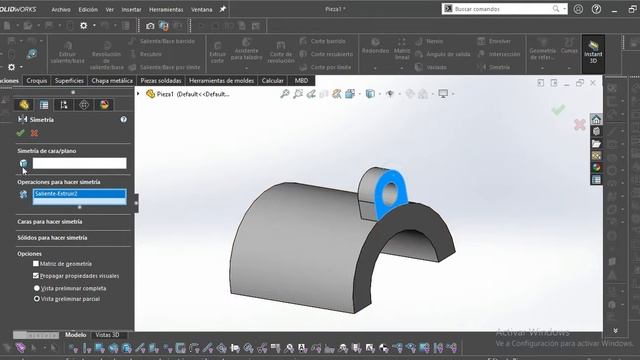Click the Zoom to fit magnifier icon
The width and height of the screenshot is (640, 360).
[285, 94]
